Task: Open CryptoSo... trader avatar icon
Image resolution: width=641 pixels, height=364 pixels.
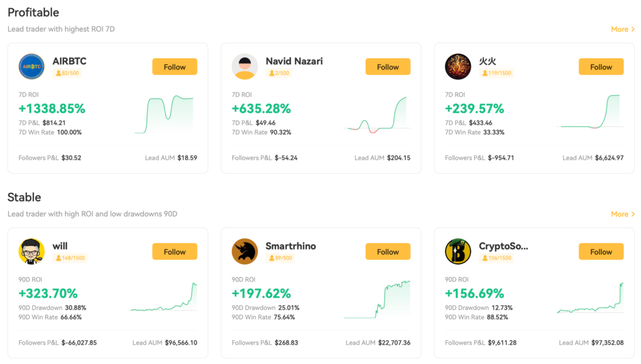Action: [458, 251]
